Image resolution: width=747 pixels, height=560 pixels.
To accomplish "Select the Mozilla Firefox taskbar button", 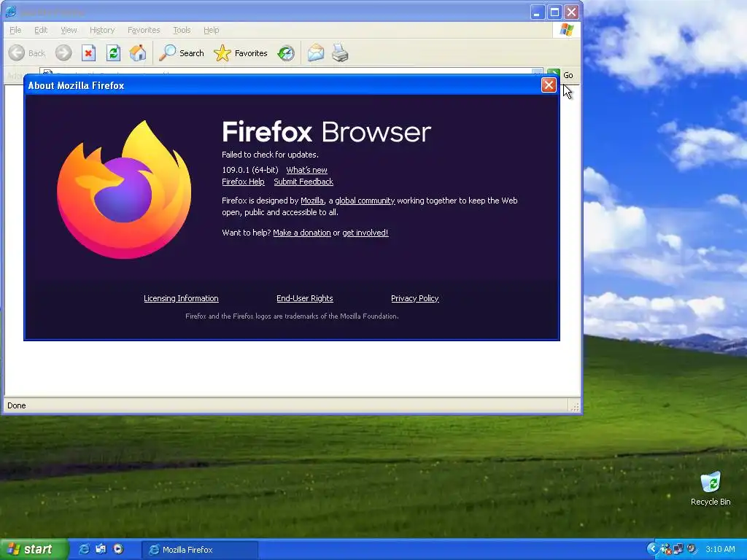I will 200,550.
